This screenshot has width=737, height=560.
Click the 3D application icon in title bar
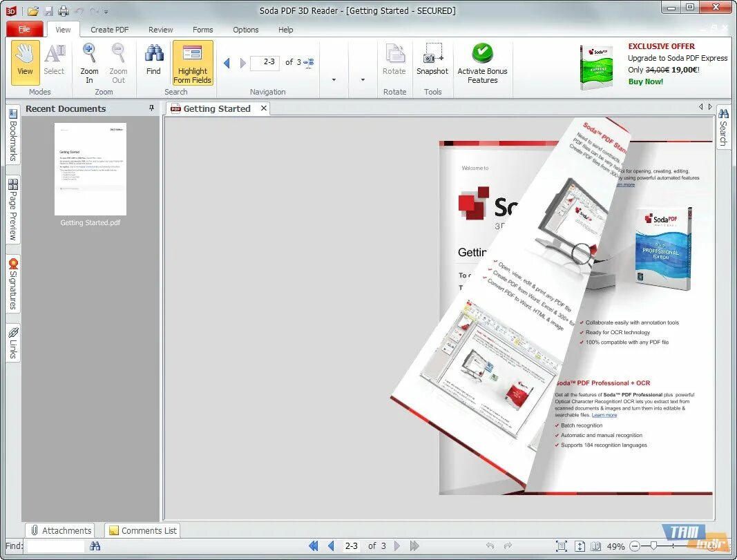tap(11, 11)
